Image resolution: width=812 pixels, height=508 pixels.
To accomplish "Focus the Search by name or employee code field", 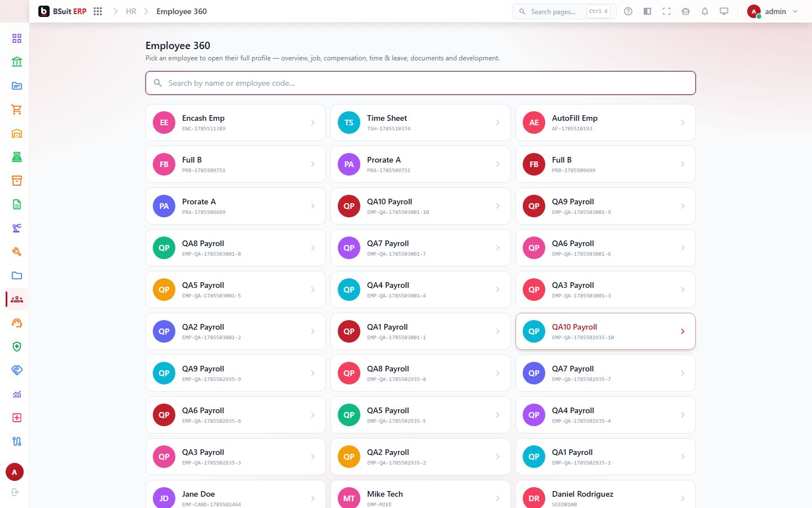I will coord(421,83).
